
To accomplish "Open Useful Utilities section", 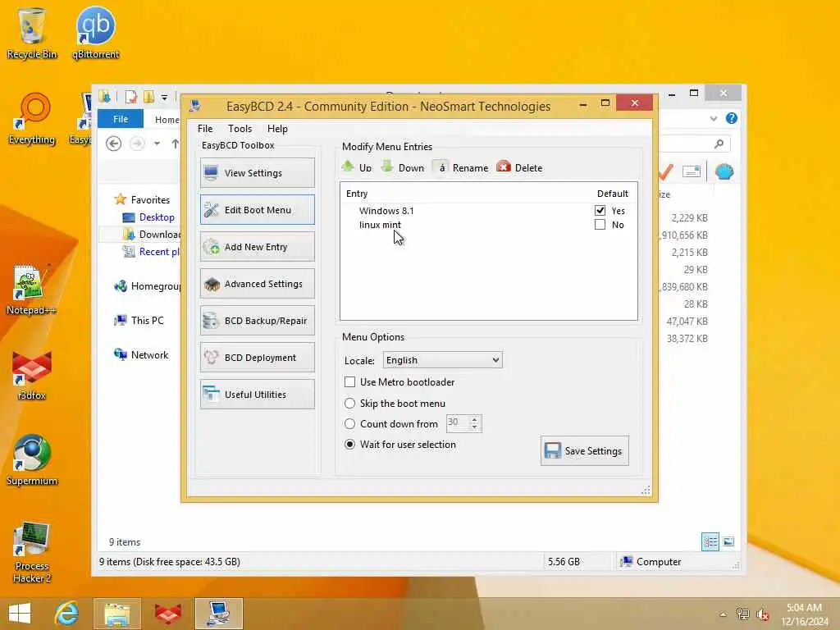I will click(257, 395).
